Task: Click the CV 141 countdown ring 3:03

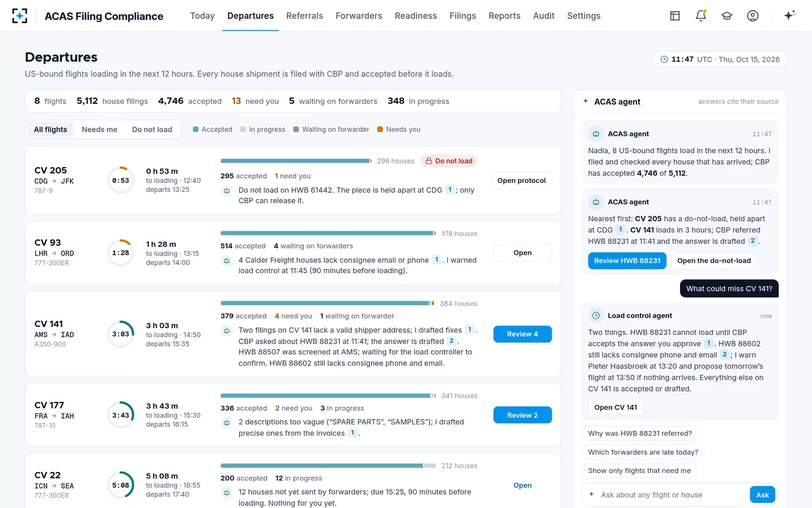Action: pos(121,334)
